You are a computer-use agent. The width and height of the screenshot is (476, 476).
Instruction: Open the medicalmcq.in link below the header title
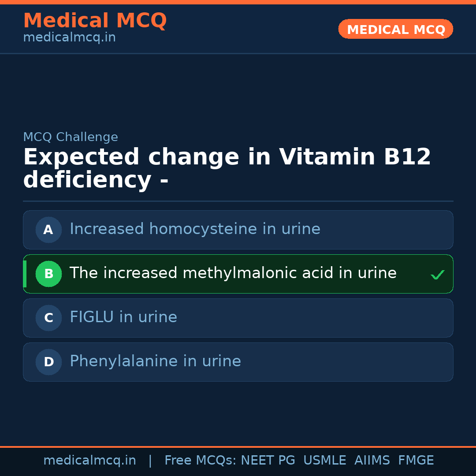click(69, 38)
